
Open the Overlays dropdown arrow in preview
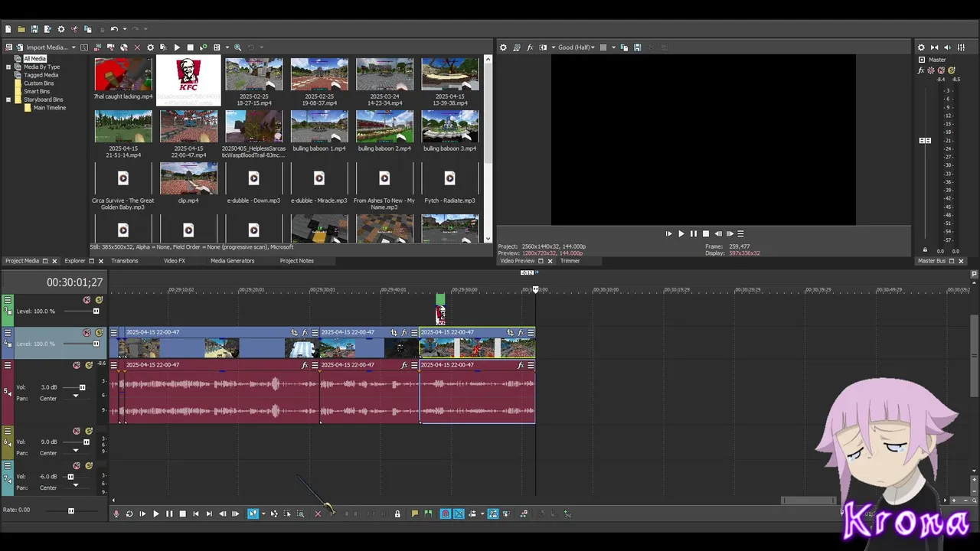[614, 47]
